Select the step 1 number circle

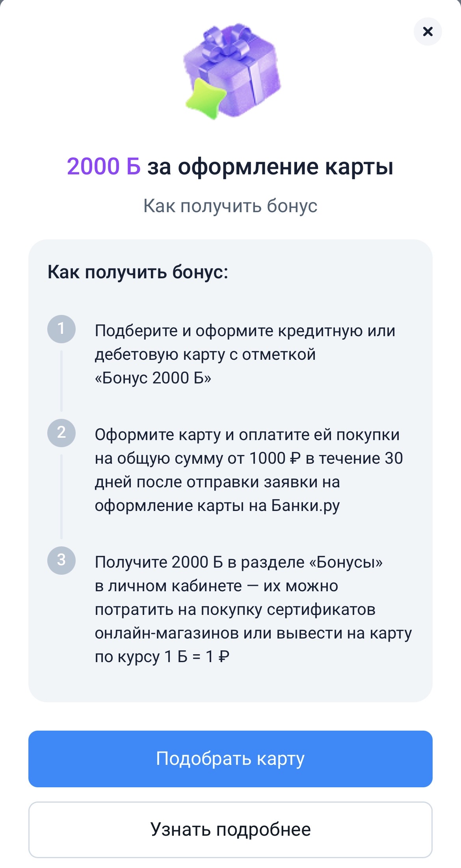tap(61, 329)
